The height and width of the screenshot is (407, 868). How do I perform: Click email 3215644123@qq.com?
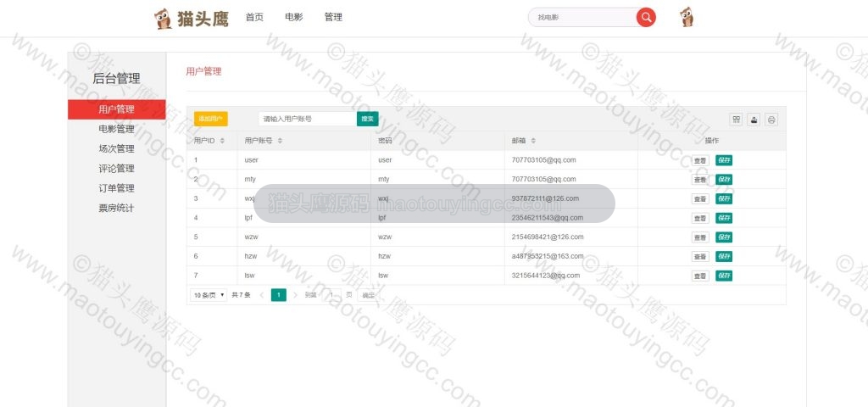546,276
